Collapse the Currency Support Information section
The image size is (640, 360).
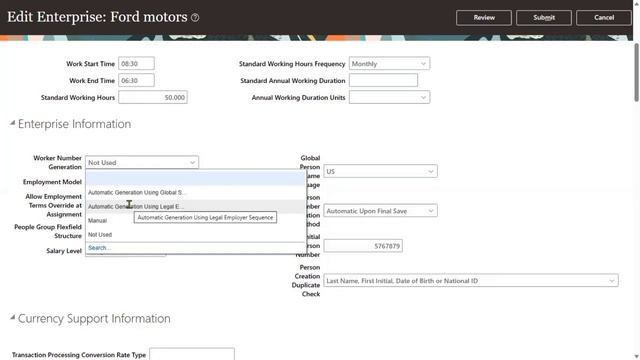click(12, 317)
